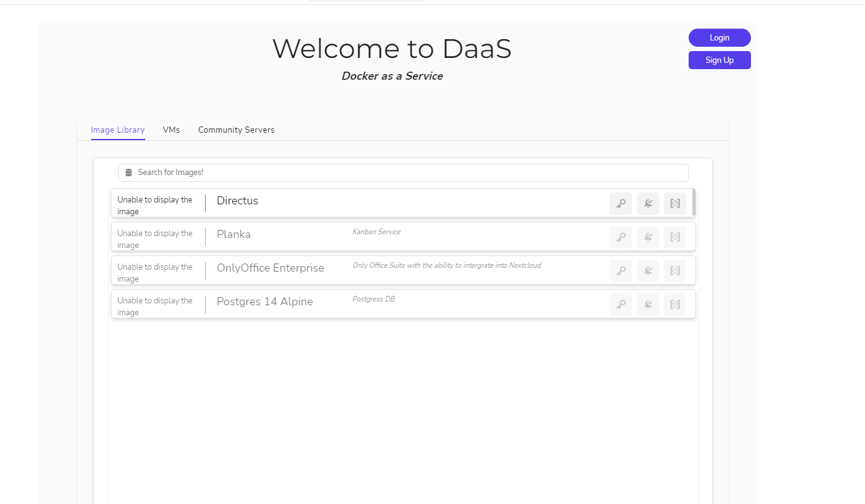Focus the Search for Images field
This screenshot has width=865, height=504.
(403, 173)
